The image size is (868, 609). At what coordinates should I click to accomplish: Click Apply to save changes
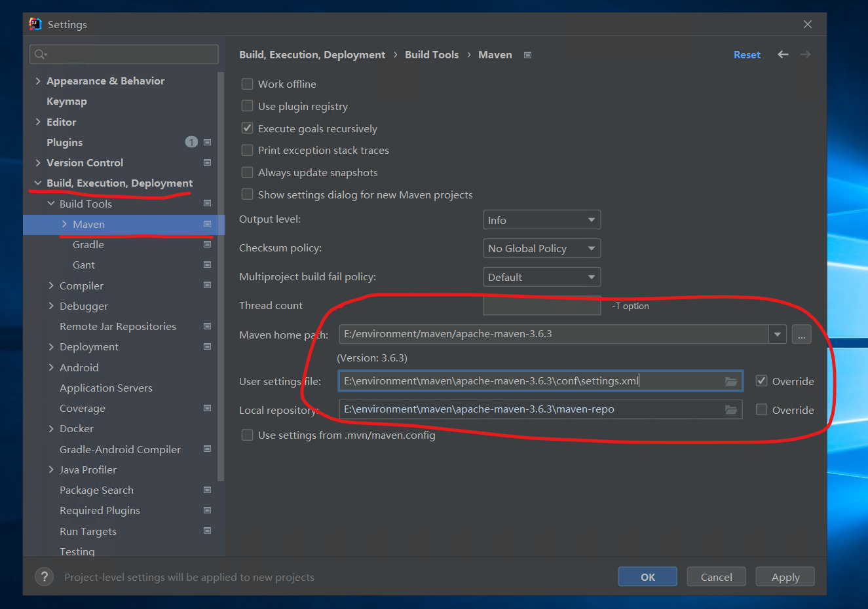pos(785,577)
